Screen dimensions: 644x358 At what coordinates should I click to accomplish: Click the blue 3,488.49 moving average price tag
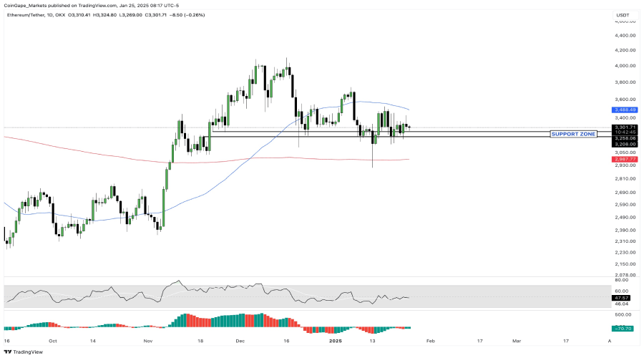tap(624, 110)
